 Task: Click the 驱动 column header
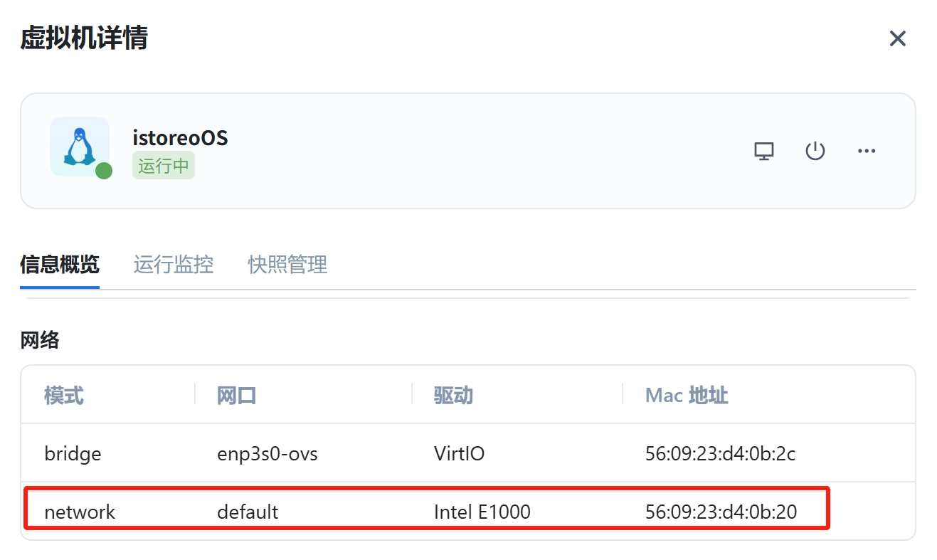tap(453, 395)
